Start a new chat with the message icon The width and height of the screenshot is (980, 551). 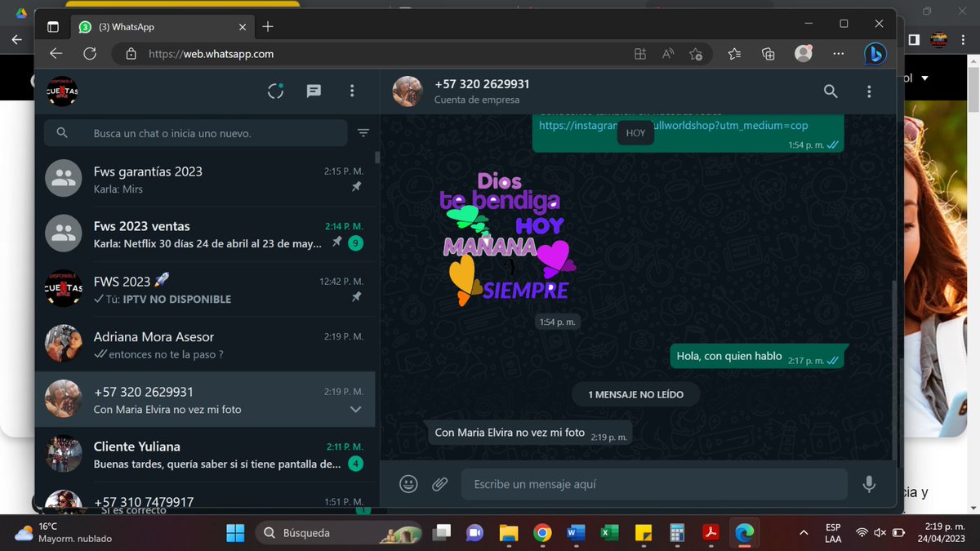click(314, 91)
